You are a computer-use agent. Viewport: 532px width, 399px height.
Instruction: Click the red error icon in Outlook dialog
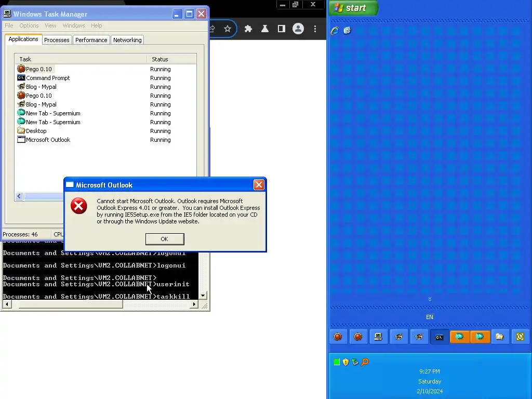click(x=79, y=206)
